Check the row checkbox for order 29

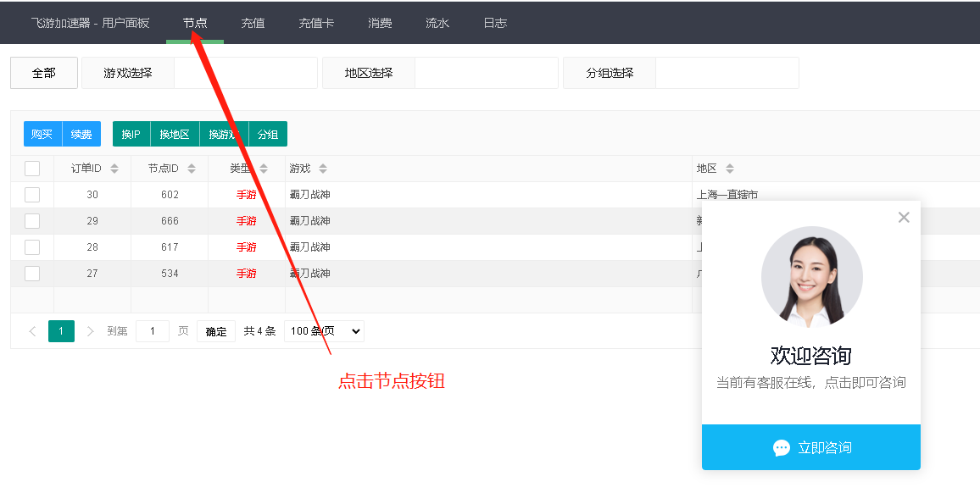32,221
